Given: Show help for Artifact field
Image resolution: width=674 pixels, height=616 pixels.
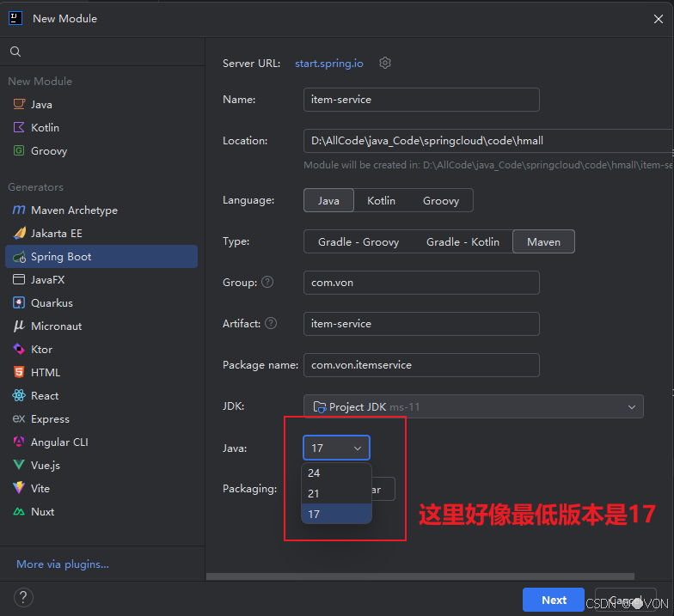Looking at the screenshot, I should (271, 323).
